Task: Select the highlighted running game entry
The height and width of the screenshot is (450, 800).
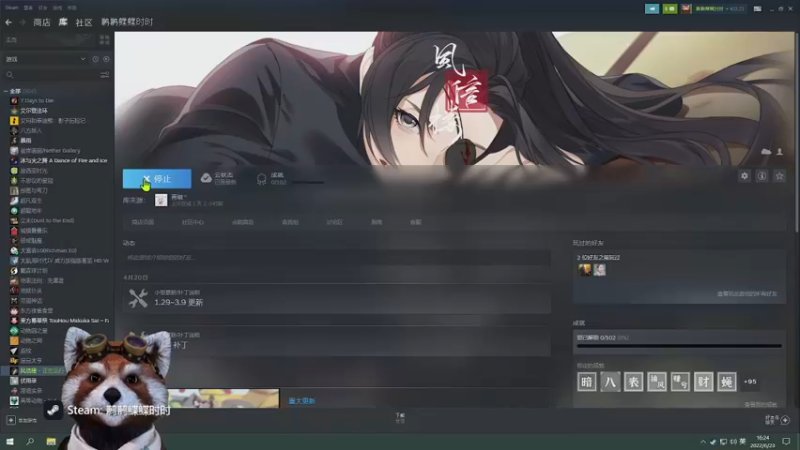Action: click(x=38, y=370)
